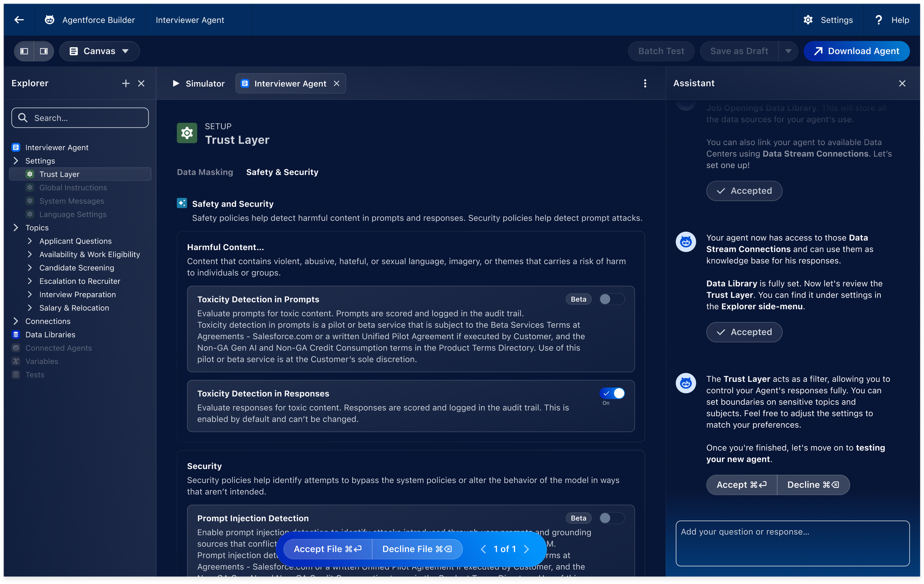The image size is (924, 584).
Task: Open the Agentforce Builder logo icon
Action: tap(50, 20)
